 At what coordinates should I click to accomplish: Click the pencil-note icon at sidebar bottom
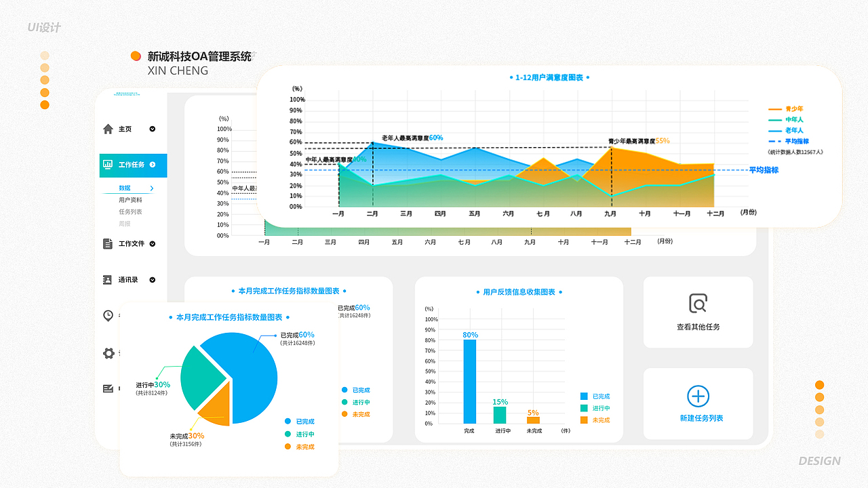(108, 388)
